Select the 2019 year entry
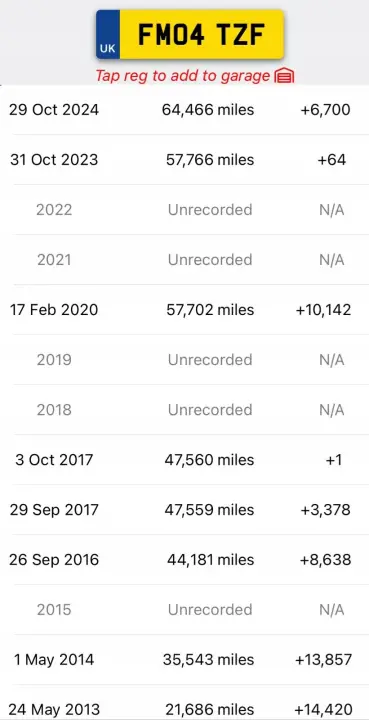369x720 pixels. pos(54,360)
